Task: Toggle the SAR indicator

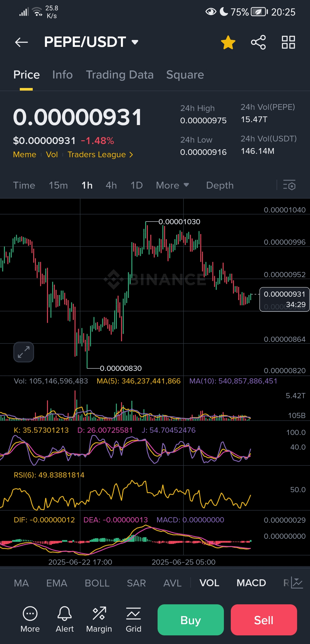Action: pos(136,583)
